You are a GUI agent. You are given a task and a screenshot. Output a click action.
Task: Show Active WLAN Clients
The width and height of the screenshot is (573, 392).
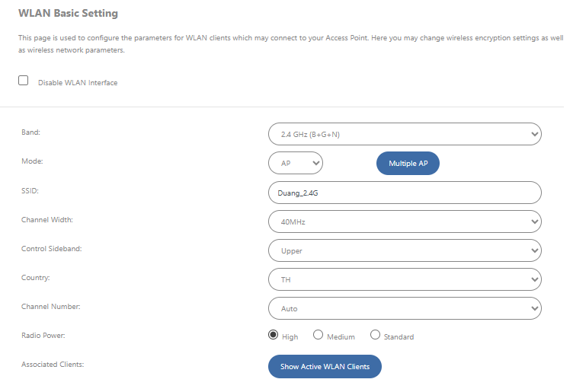coord(325,366)
